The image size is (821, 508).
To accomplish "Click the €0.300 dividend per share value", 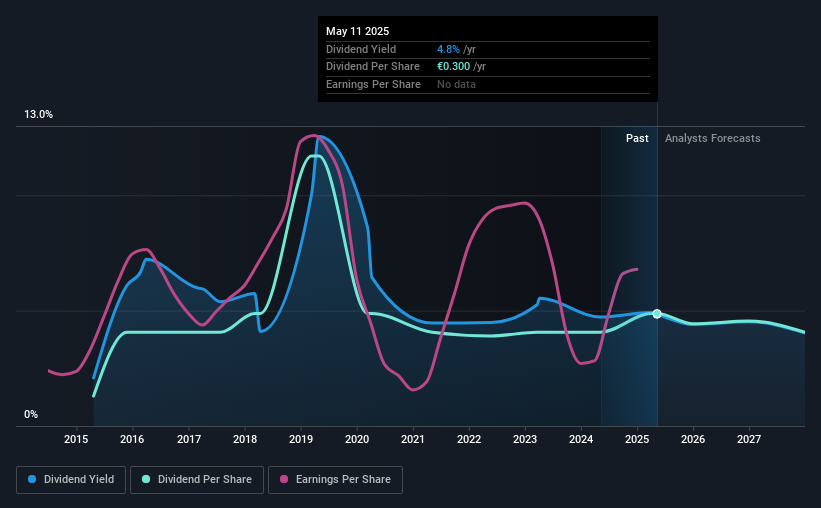I will point(453,67).
